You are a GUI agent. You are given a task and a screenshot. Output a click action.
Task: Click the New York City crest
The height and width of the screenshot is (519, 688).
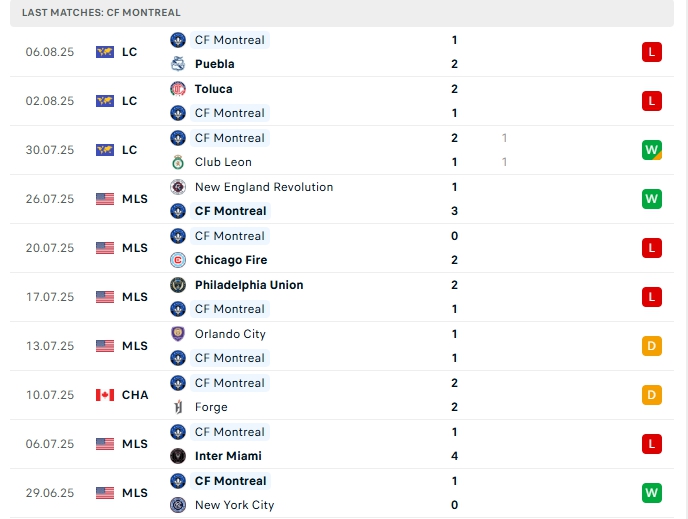178,505
